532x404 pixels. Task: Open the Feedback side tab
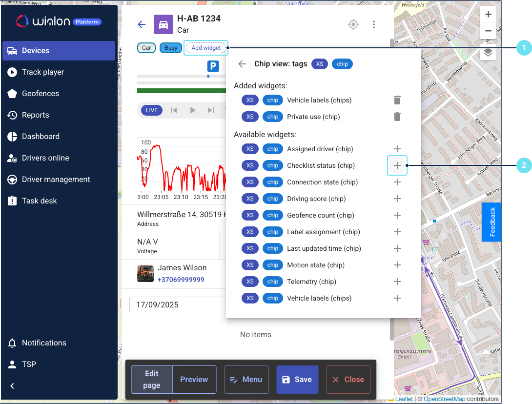pos(491,222)
